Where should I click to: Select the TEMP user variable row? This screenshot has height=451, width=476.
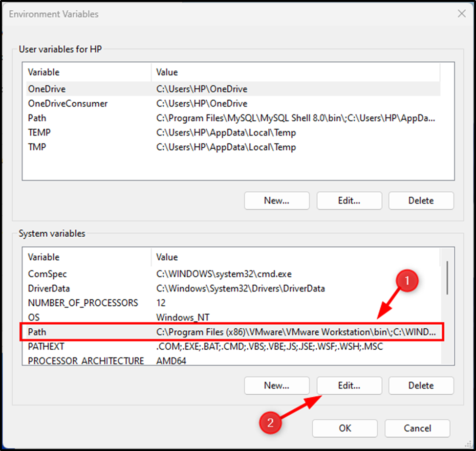point(233,133)
